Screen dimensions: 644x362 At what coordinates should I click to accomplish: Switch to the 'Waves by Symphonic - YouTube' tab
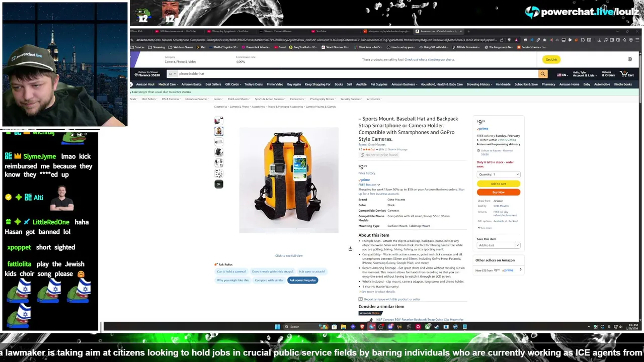[x=230, y=31]
